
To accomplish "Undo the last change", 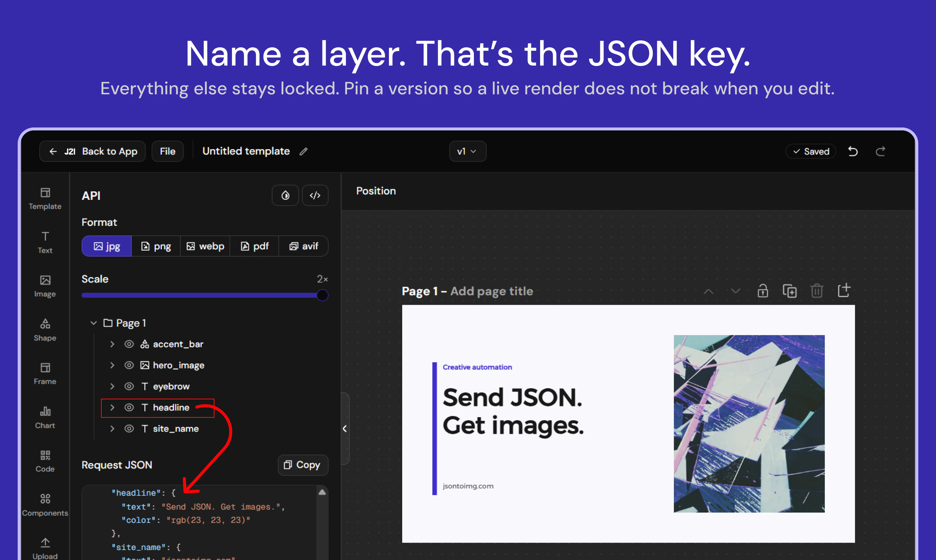I will (x=853, y=151).
